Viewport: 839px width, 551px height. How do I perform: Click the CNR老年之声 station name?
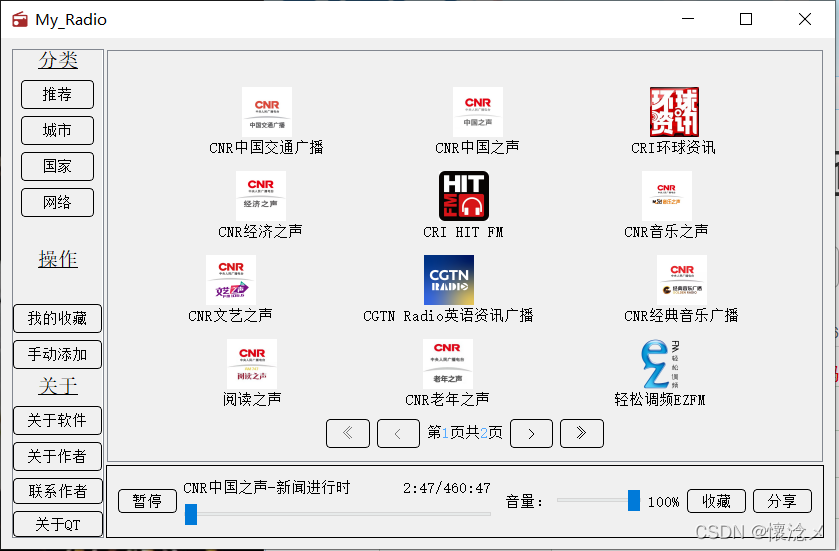447,400
